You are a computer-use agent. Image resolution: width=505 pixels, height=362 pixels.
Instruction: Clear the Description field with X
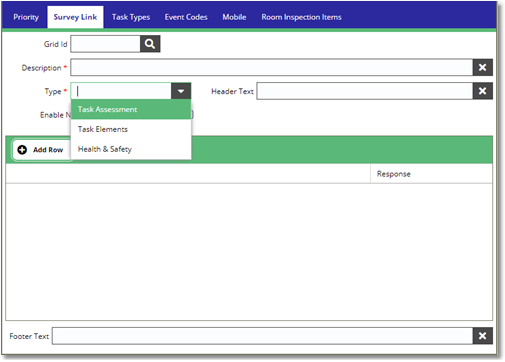(482, 68)
